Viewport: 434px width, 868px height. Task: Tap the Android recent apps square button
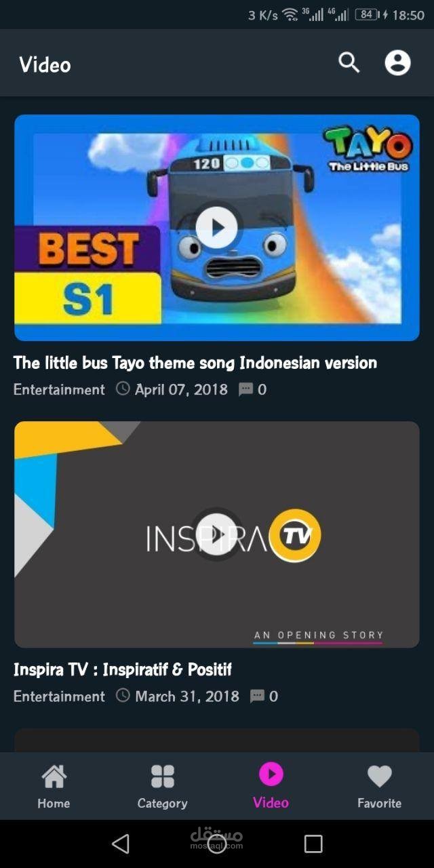[x=313, y=844]
